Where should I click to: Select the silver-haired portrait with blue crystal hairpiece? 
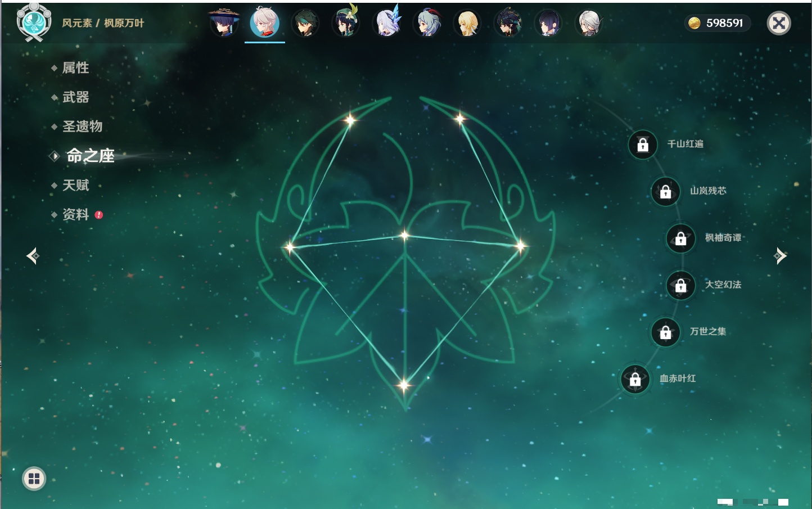pyautogui.click(x=387, y=24)
